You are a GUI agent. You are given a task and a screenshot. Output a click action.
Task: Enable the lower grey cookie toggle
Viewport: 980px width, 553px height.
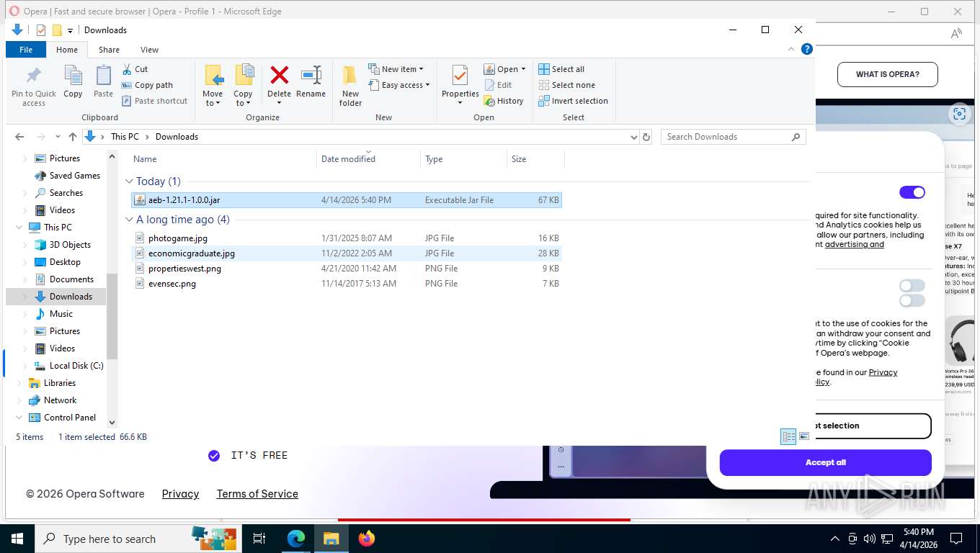point(912,300)
